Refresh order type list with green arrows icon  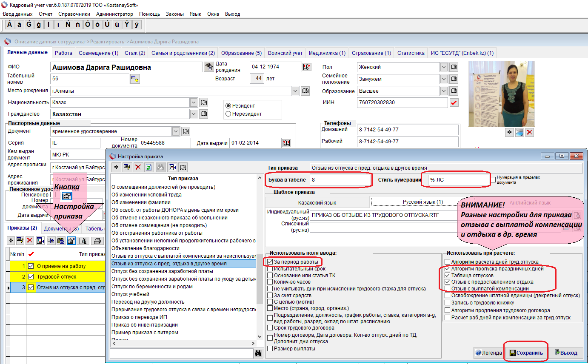point(149,167)
